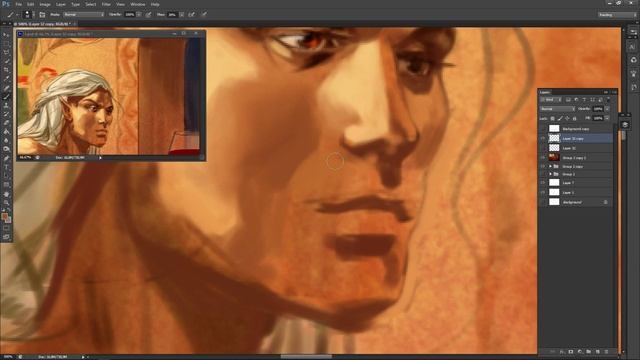Select the Move tool
The height and width of the screenshot is (360, 640).
[x=7, y=34]
